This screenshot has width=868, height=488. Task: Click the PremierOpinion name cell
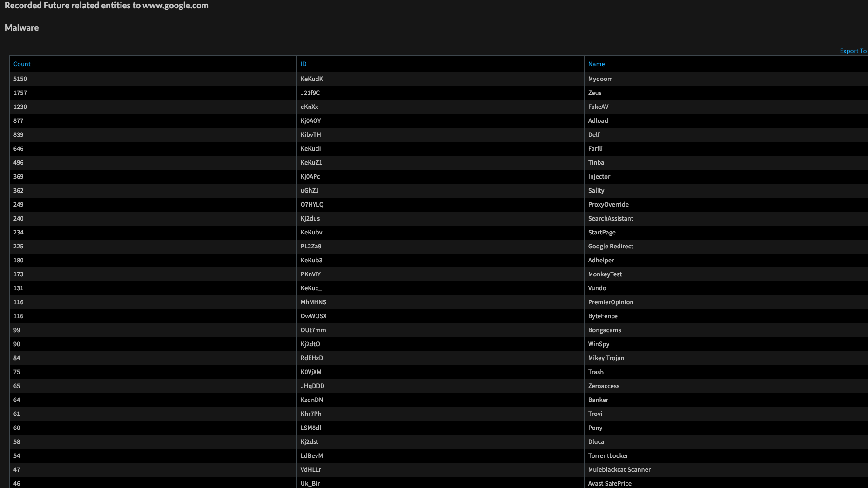tap(610, 302)
